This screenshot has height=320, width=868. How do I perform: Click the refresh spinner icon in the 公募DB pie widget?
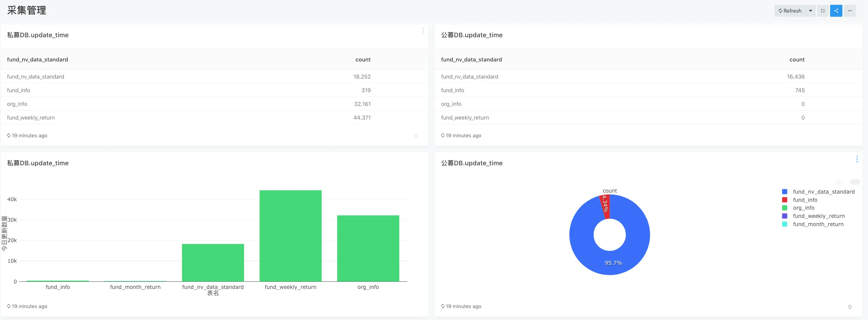tap(850, 307)
